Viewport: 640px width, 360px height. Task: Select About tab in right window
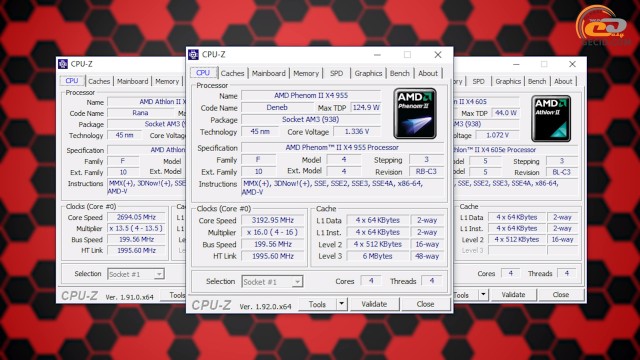tap(563, 81)
